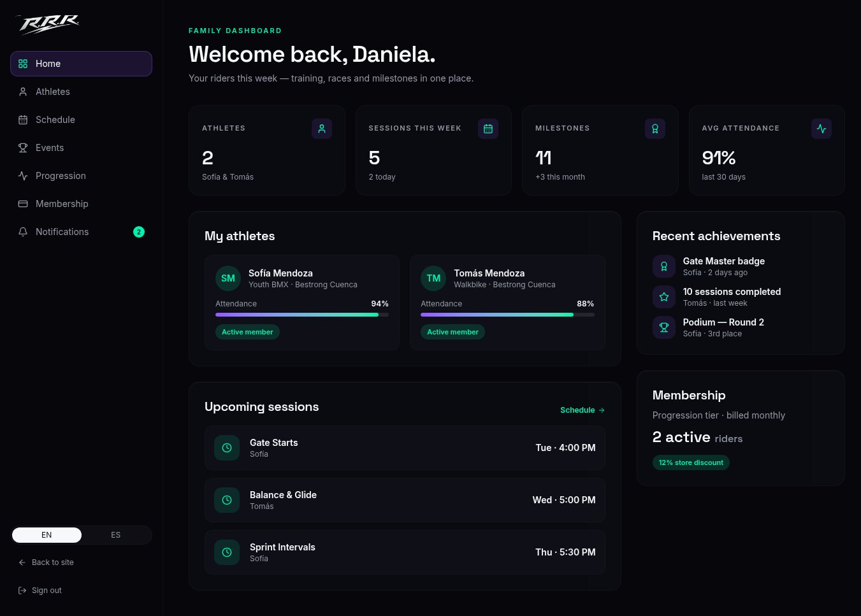This screenshot has width=861, height=616.
Task: Click the 91% average attendance value
Action: (719, 158)
